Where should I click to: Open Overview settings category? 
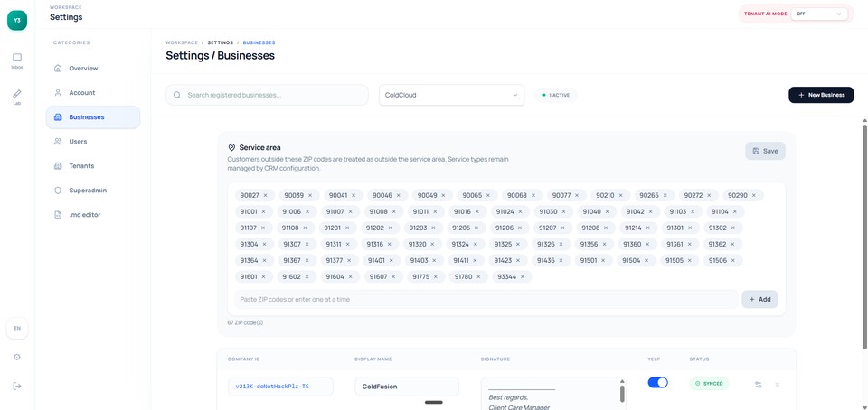pos(93,69)
